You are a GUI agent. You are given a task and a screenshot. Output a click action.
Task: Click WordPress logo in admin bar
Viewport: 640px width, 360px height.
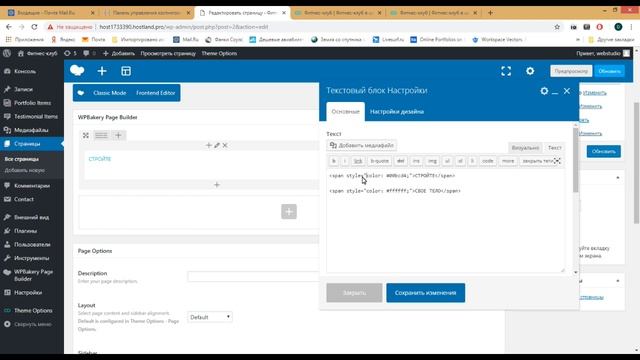(7, 53)
